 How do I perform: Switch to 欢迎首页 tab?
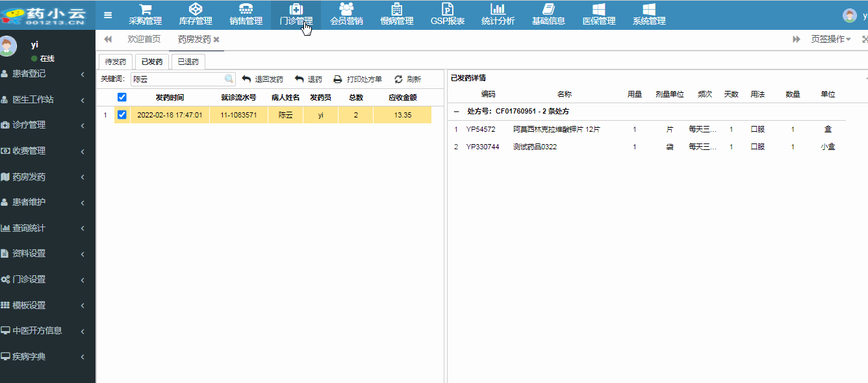click(144, 40)
